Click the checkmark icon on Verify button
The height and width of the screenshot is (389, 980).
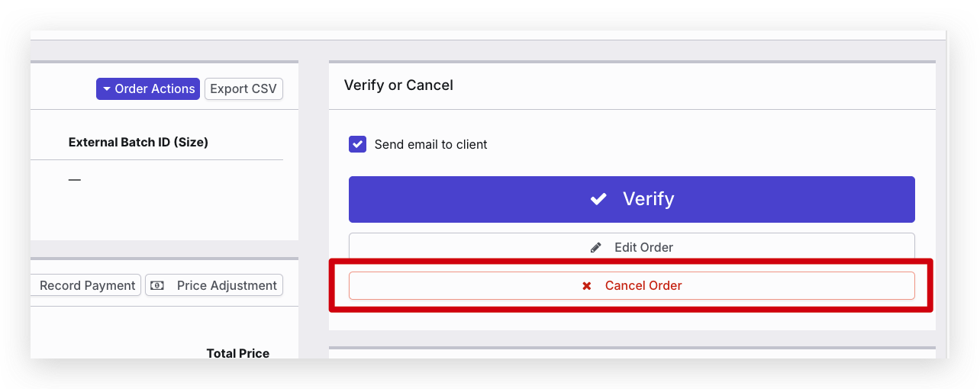coord(598,199)
